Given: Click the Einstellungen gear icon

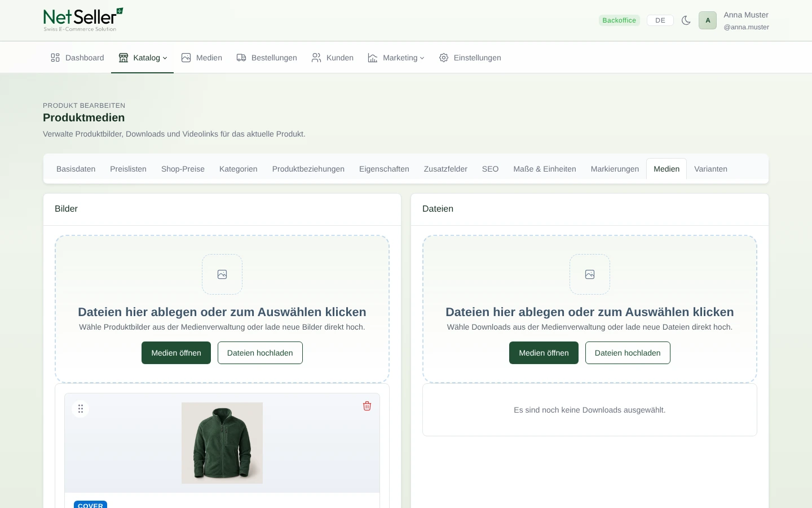Looking at the screenshot, I should tap(444, 58).
